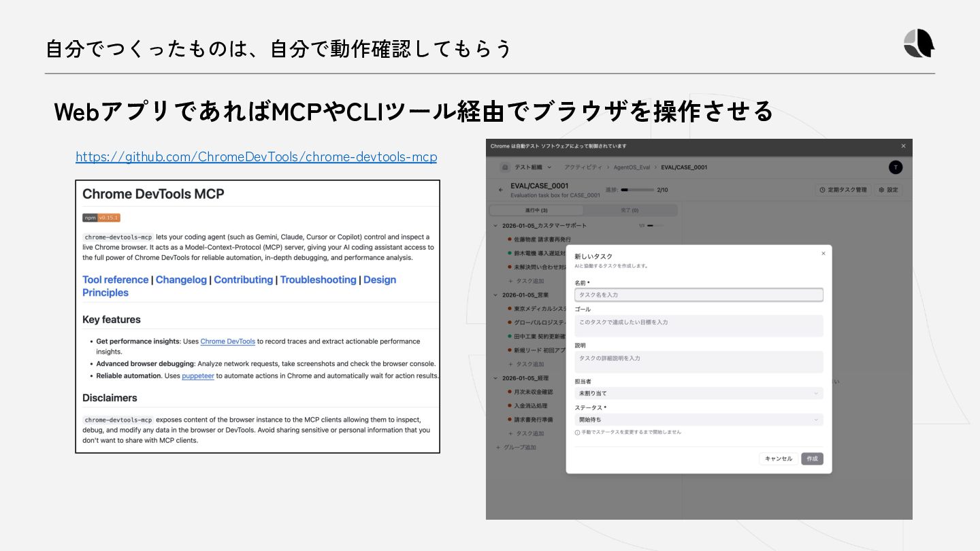This screenshot has height=551, width=980.
Task: Open the ステータス 開始待ち dropdown
Action: point(699,420)
